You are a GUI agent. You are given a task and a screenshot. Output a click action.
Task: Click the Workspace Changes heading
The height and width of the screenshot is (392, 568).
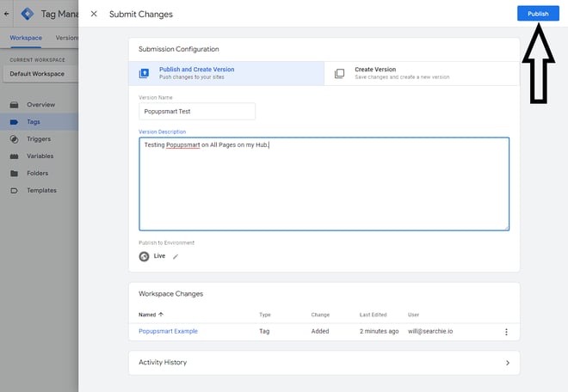pos(170,293)
